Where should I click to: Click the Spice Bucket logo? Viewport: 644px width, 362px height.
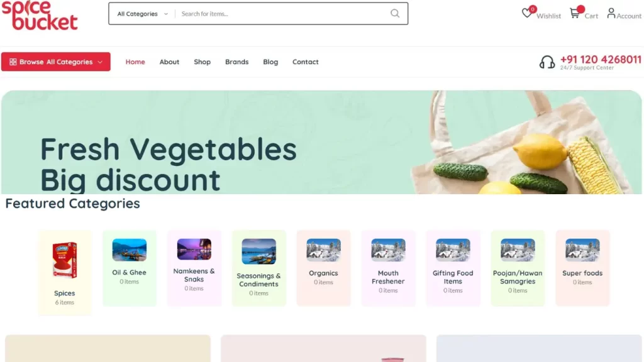point(40,15)
